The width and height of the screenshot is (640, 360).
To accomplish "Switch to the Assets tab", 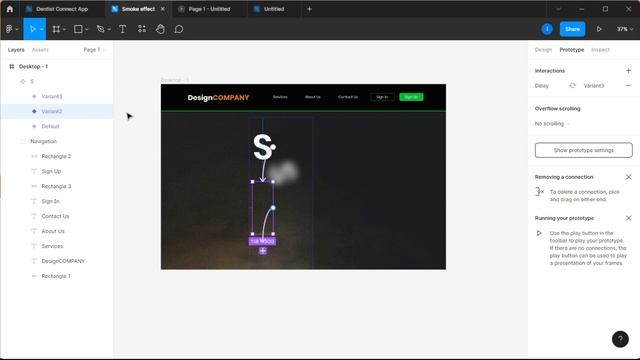I will 40,50.
